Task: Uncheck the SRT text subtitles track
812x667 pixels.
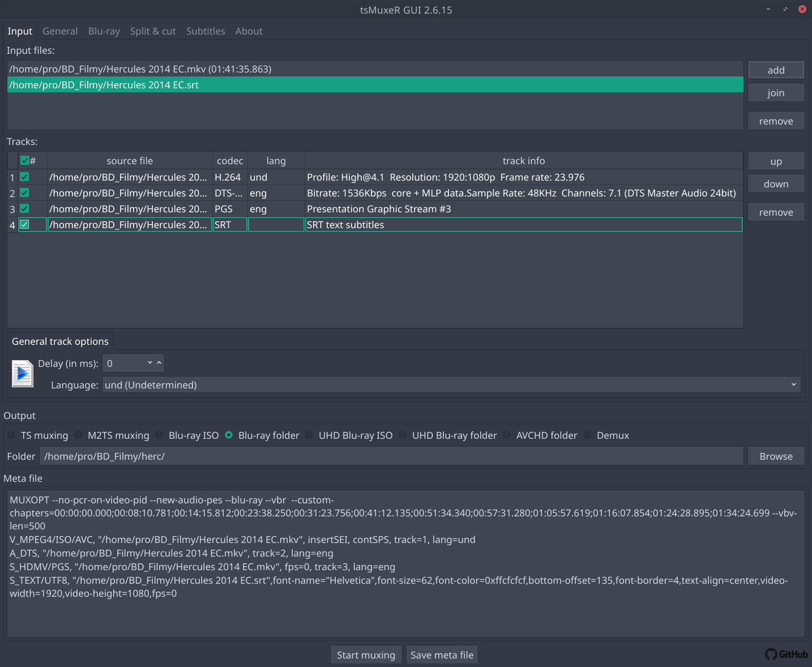Action: pos(24,224)
